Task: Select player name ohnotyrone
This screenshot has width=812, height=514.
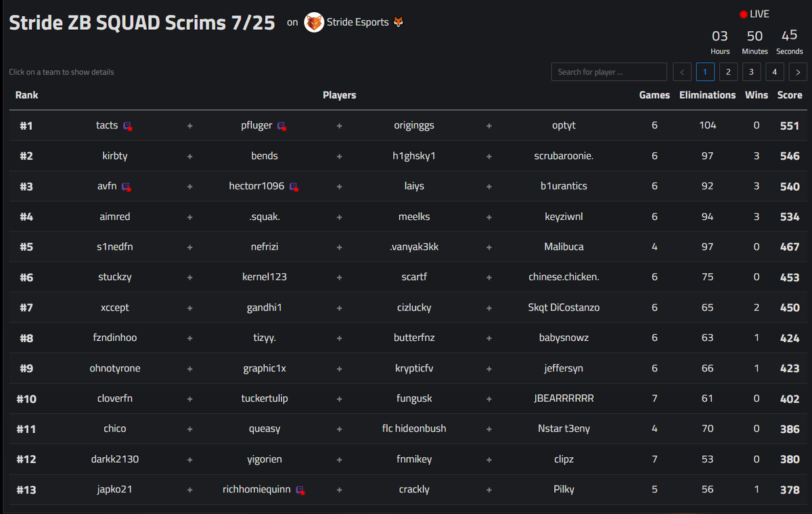Action: (115, 369)
